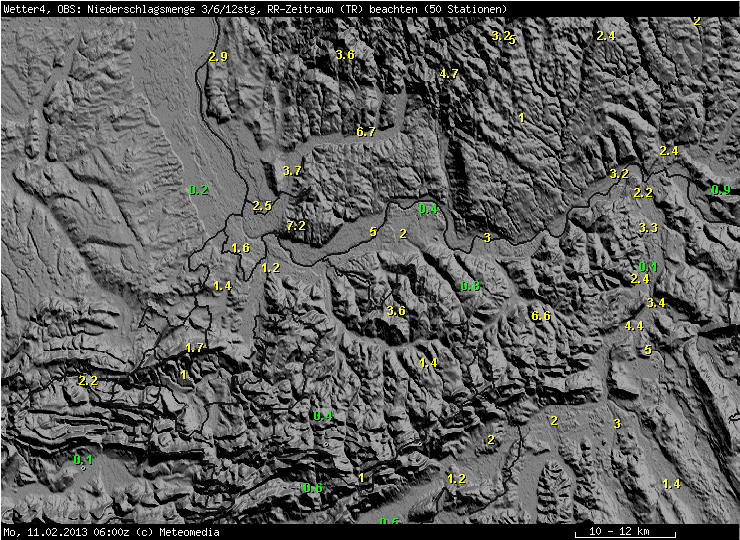
Task: Click the 4.4 station value
Action: tap(634, 325)
